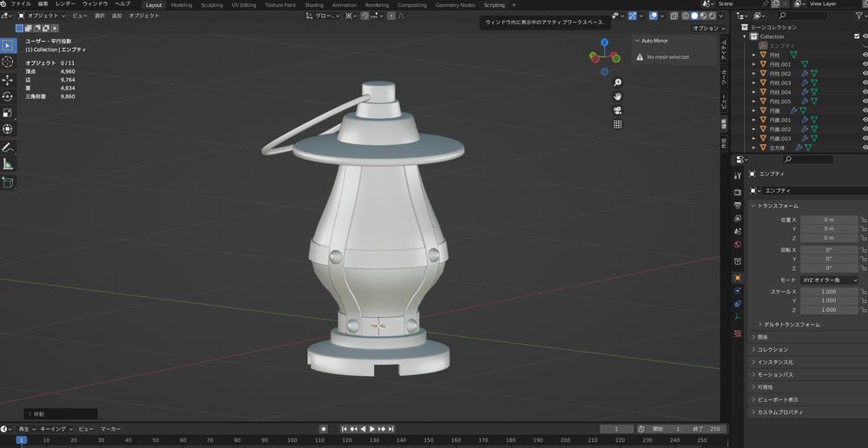868x448 pixels.
Task: Open the Object Data properties tab icon
Action: click(x=737, y=317)
